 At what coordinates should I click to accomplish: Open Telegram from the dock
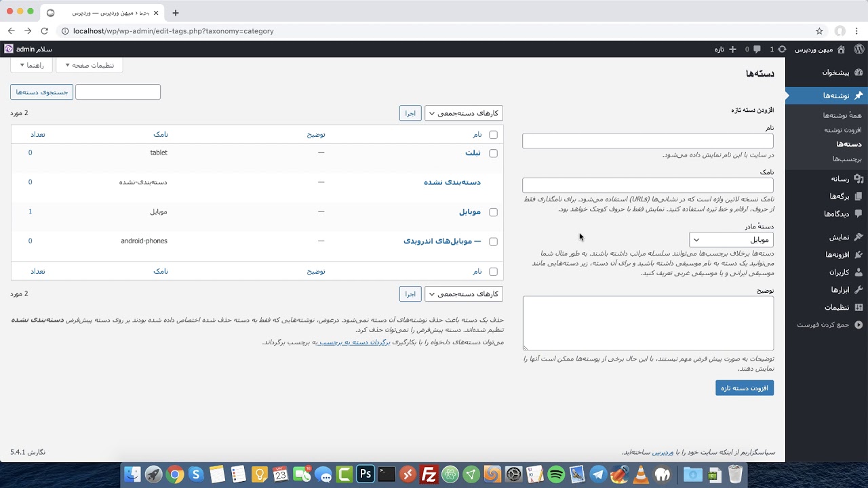click(x=598, y=474)
